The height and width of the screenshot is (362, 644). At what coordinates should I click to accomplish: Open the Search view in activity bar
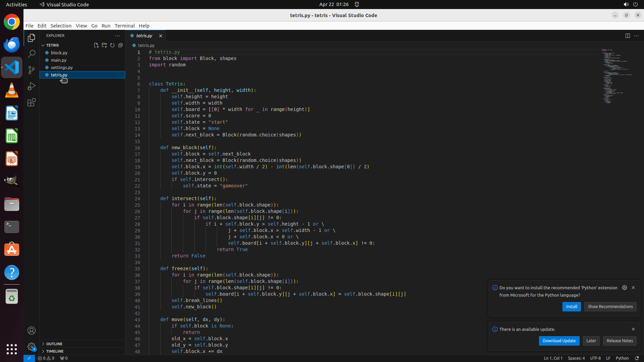32,54
